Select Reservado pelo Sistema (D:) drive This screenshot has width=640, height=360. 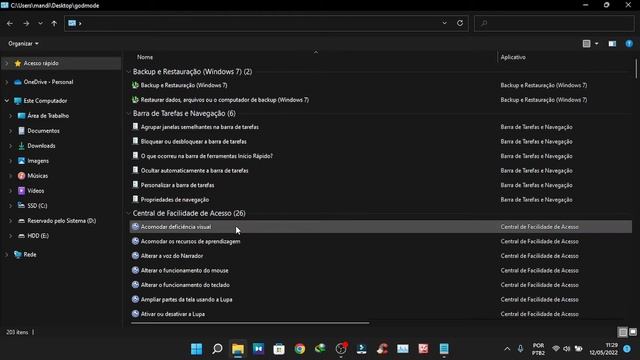coord(61,221)
